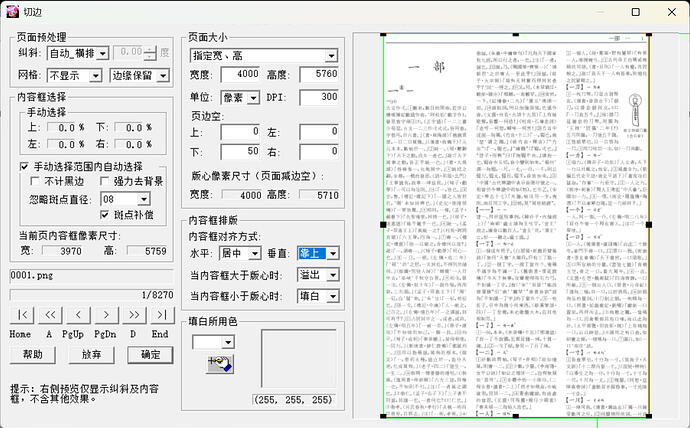The width and height of the screenshot is (690, 428).
Task: Click the left margin 左 input field
Action: click(x=319, y=132)
